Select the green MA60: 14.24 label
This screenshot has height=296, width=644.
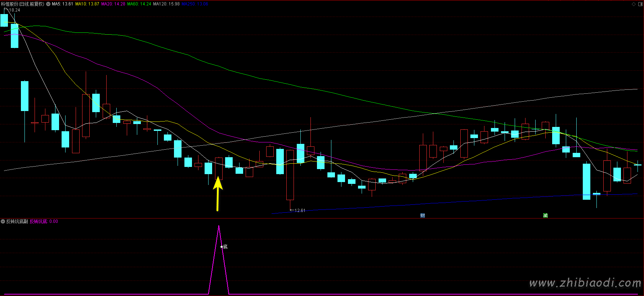[139, 4]
